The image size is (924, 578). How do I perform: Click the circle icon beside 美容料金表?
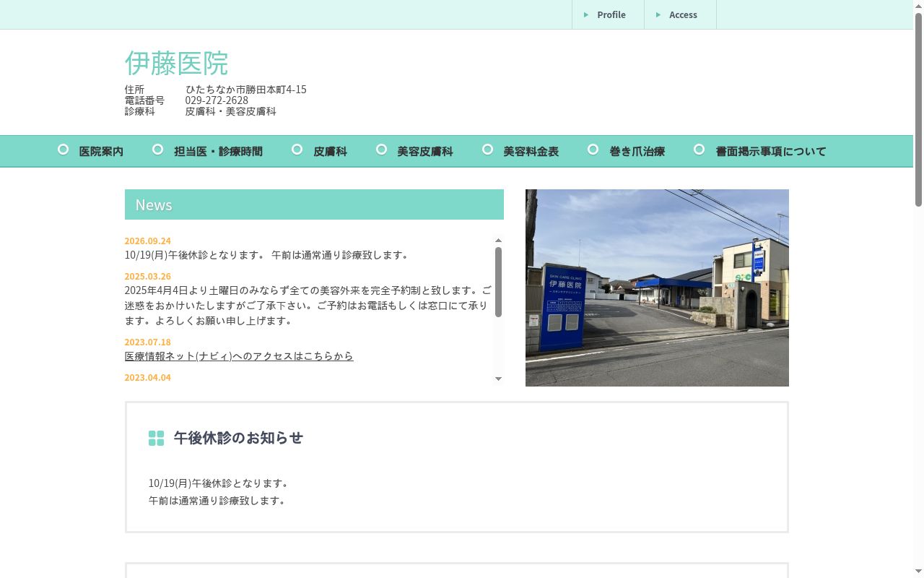(x=488, y=150)
